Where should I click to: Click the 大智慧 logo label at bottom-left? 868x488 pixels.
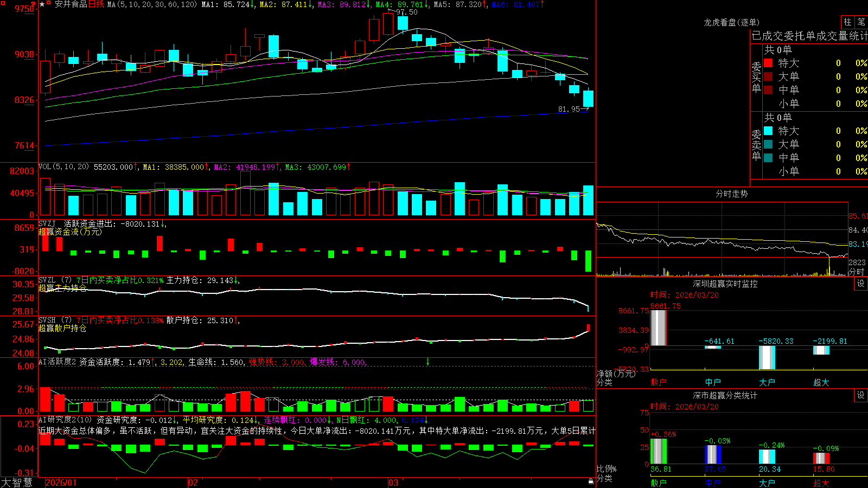pos(17,483)
